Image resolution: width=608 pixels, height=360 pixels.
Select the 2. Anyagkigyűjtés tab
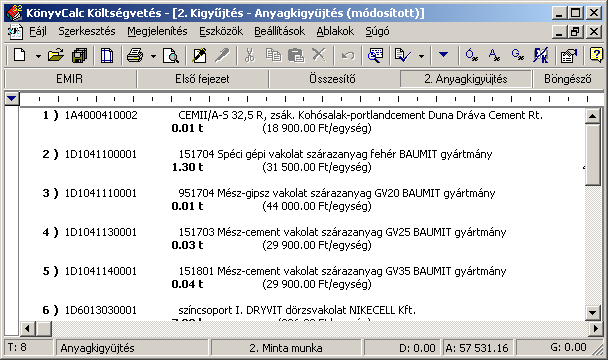[465, 79]
